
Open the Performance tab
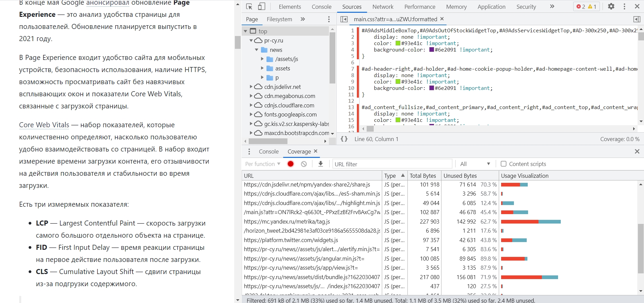pyautogui.click(x=420, y=7)
